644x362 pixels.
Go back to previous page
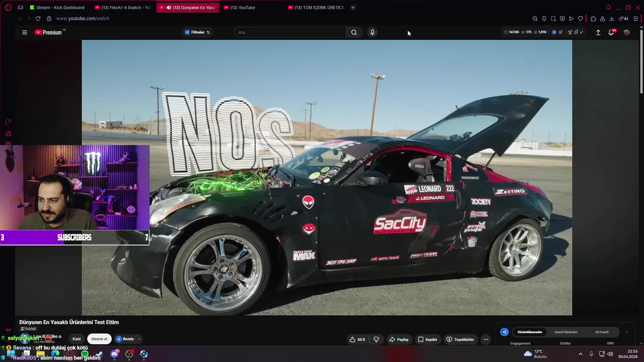pyautogui.click(x=20, y=19)
